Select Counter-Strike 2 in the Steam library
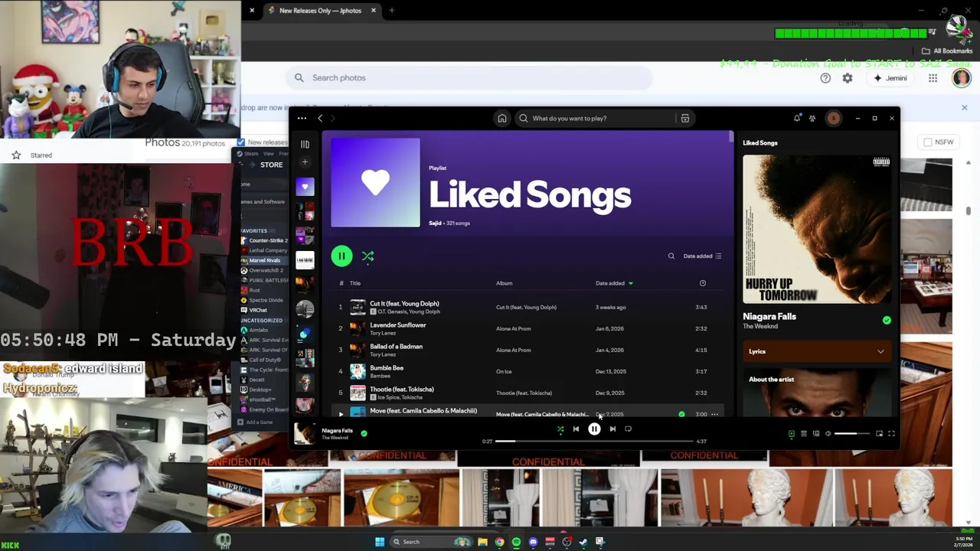Image resolution: width=980 pixels, height=551 pixels. [x=264, y=240]
